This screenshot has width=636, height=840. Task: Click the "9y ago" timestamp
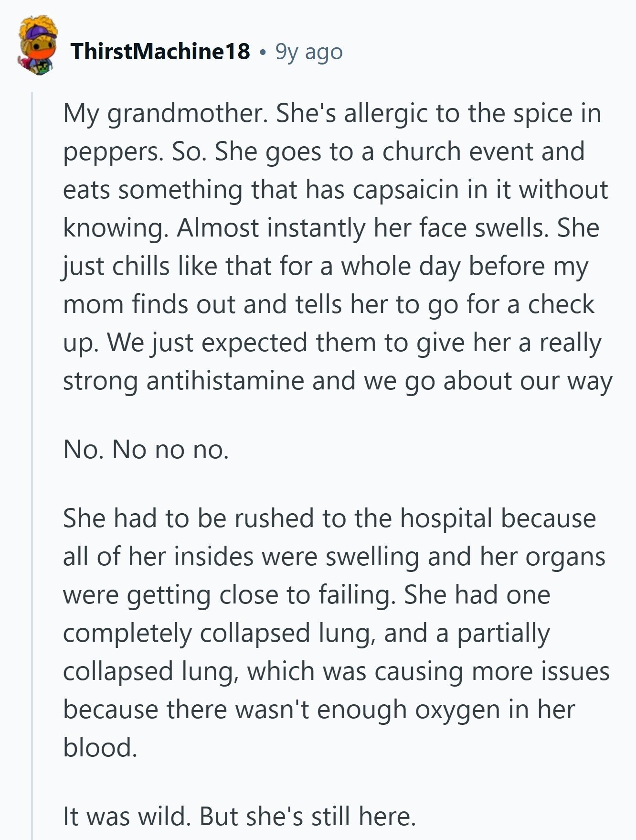[x=309, y=52]
